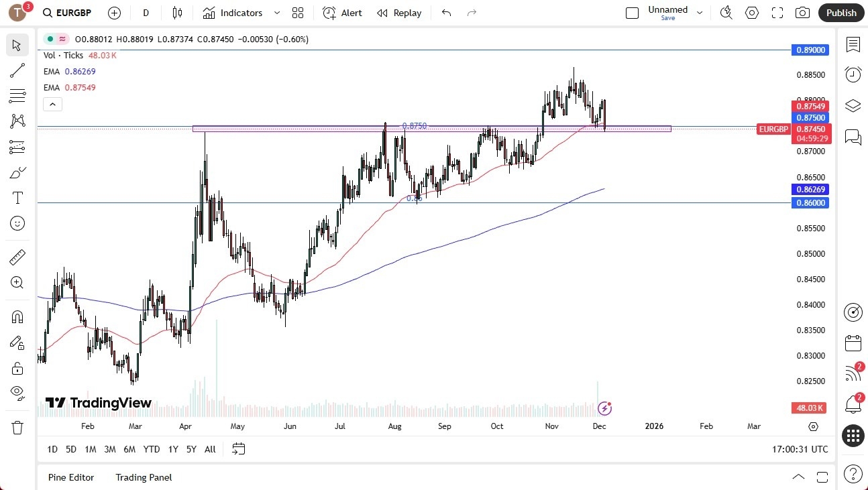Select the text annotation tool
The image size is (868, 490).
click(17, 198)
